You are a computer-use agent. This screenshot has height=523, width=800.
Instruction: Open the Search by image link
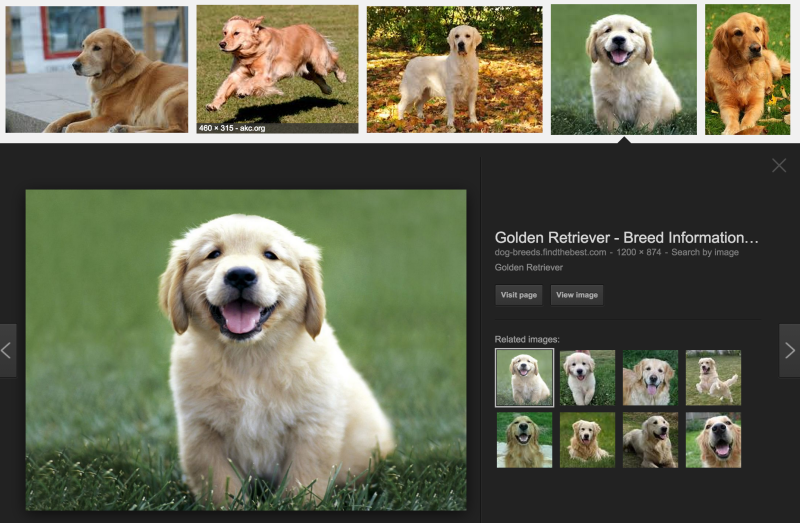(x=705, y=252)
